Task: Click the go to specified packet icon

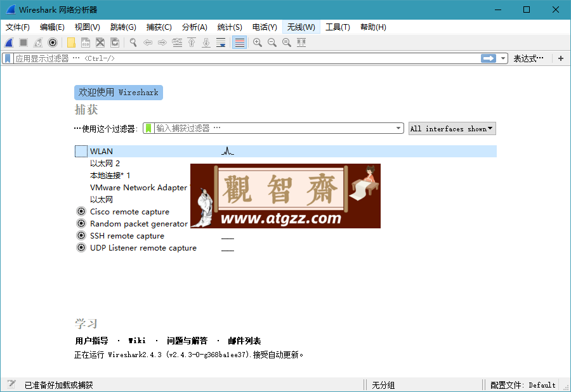Action: (x=178, y=42)
